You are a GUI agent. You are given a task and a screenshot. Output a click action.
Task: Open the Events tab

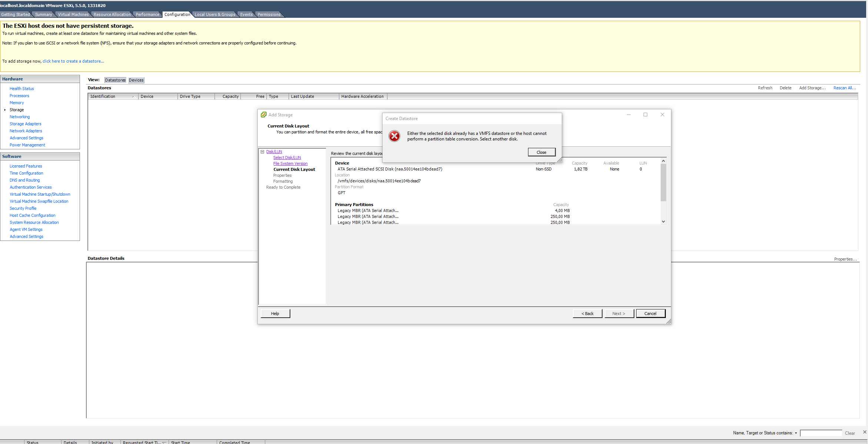tap(246, 14)
